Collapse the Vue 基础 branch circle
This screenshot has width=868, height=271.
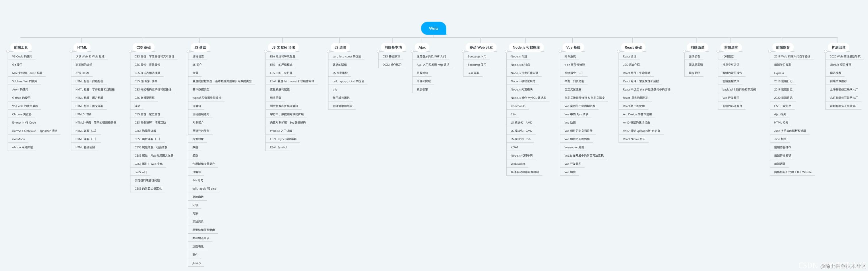point(560,51)
